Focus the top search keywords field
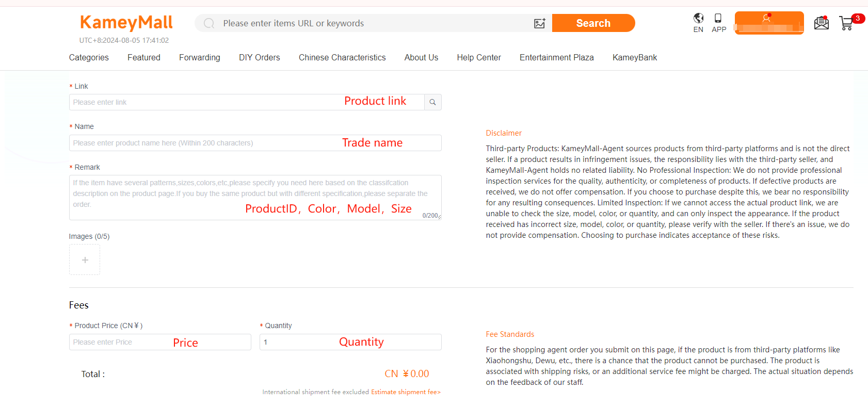This screenshot has width=868, height=406. (x=374, y=23)
